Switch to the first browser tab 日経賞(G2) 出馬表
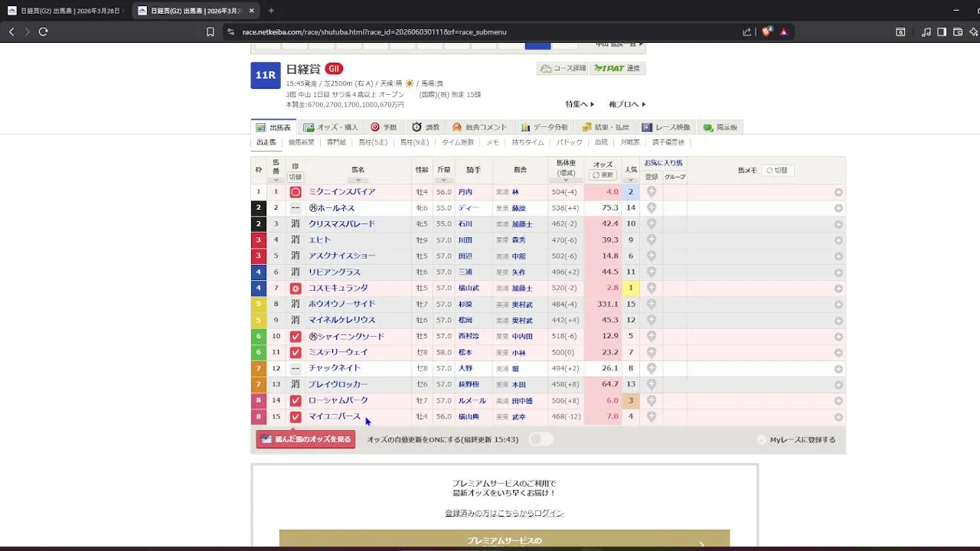Image resolution: width=980 pixels, height=551 pixels. click(x=64, y=11)
